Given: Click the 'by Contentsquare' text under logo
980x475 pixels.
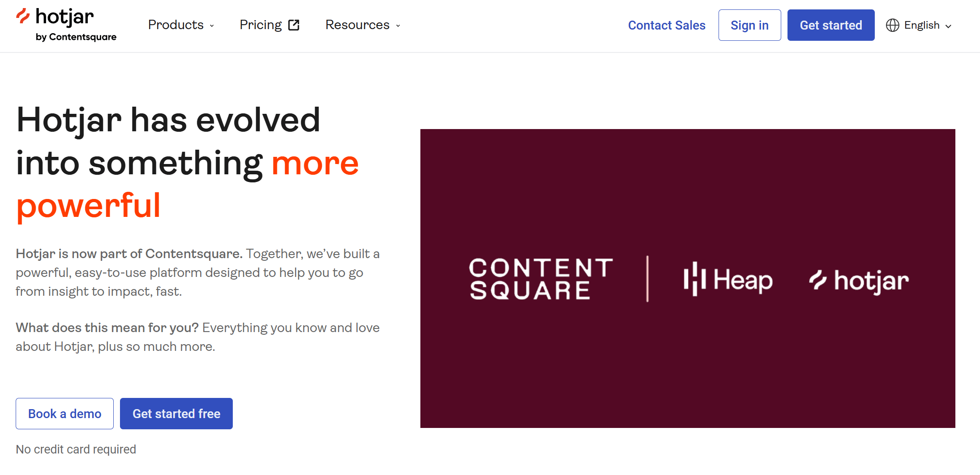Looking at the screenshot, I should (x=76, y=37).
